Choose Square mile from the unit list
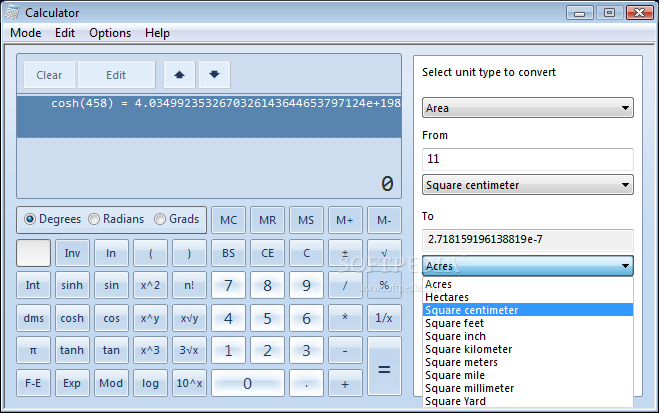659x413 pixels. pyautogui.click(x=528, y=375)
